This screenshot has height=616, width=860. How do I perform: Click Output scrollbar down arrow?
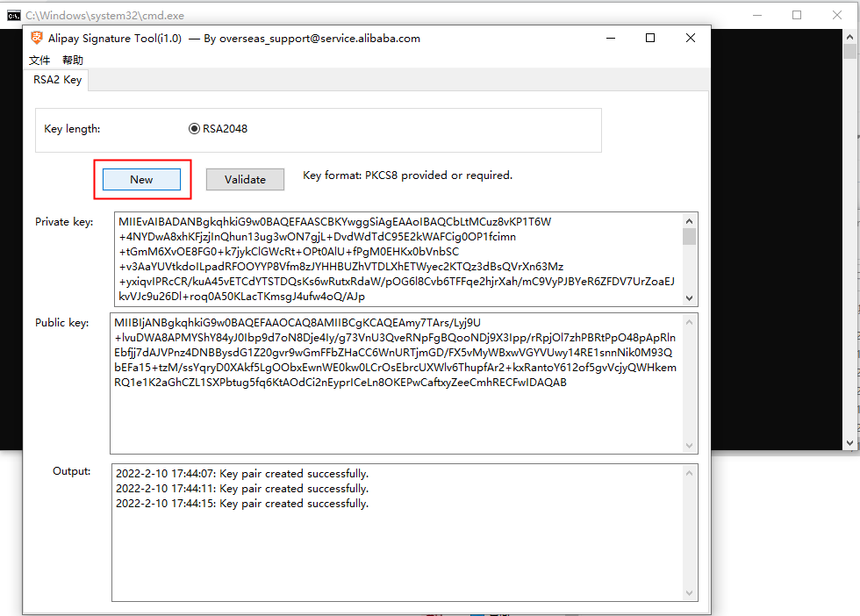coord(690,593)
